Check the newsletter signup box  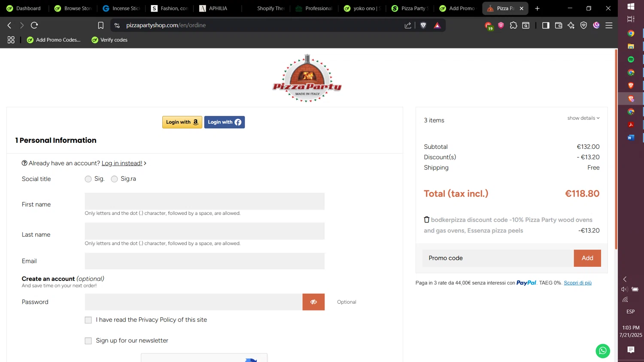tap(88, 341)
